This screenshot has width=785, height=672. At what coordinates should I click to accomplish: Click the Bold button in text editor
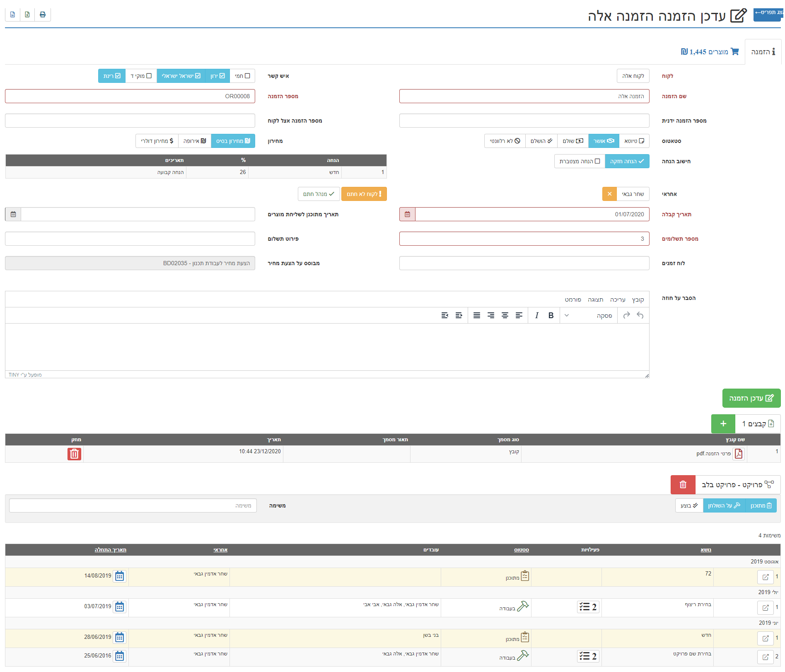pyautogui.click(x=551, y=315)
